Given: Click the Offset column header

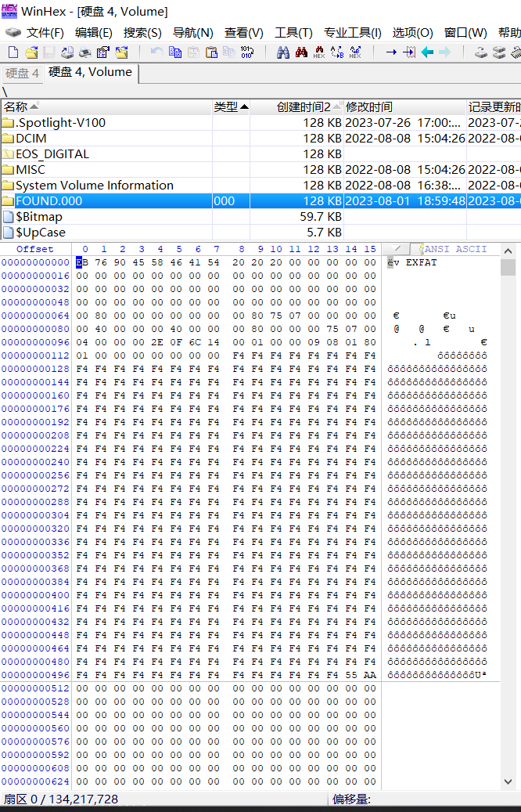Looking at the screenshot, I should [34, 249].
